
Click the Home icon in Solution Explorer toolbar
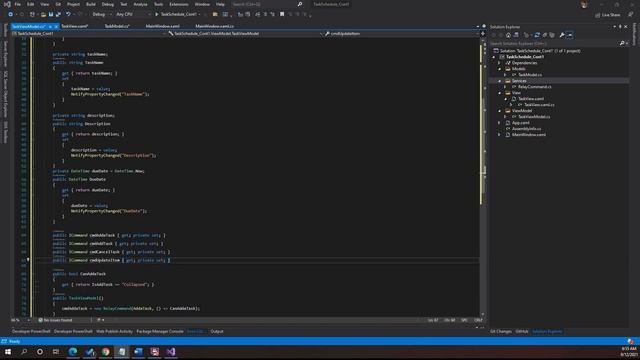[x=508, y=35]
